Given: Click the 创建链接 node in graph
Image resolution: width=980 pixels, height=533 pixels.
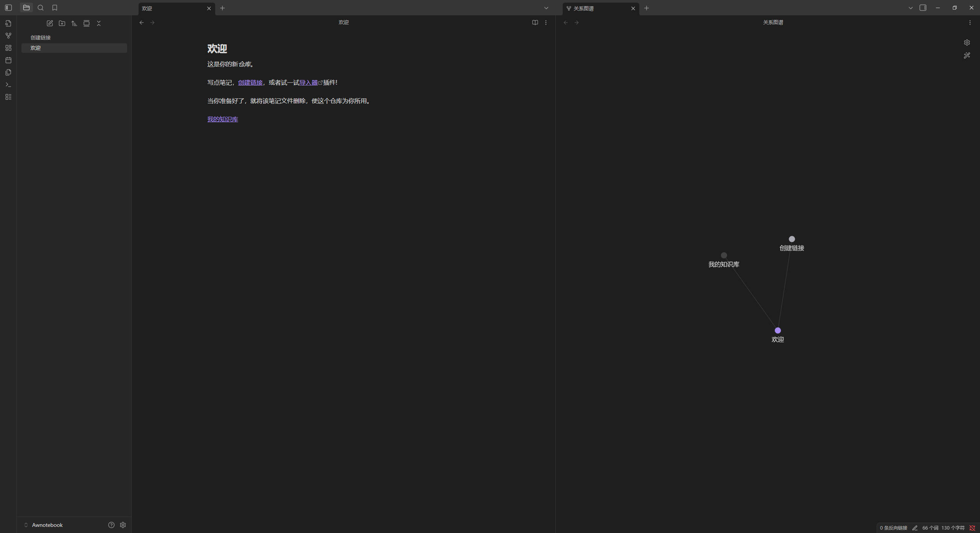Looking at the screenshot, I should 792,239.
